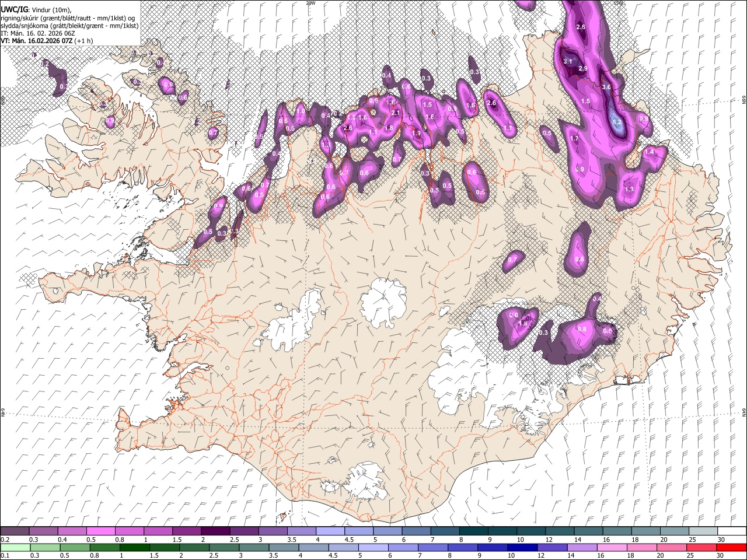Click the (+1 h) forecast offset text
Viewport: 747px width, 560px height.
click(83, 41)
